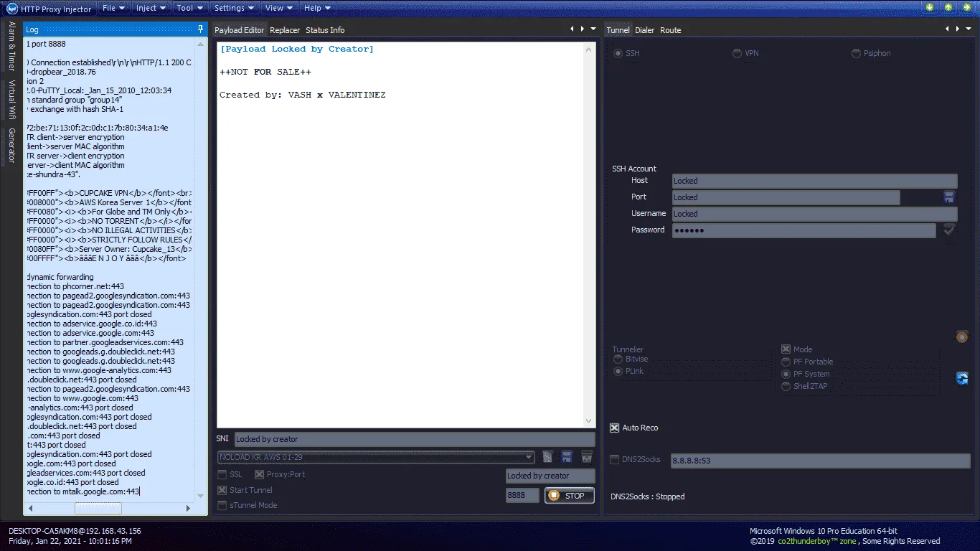Click Log panel horizontal scroll left arrow
The width and height of the screenshot is (980, 551).
coord(29,508)
